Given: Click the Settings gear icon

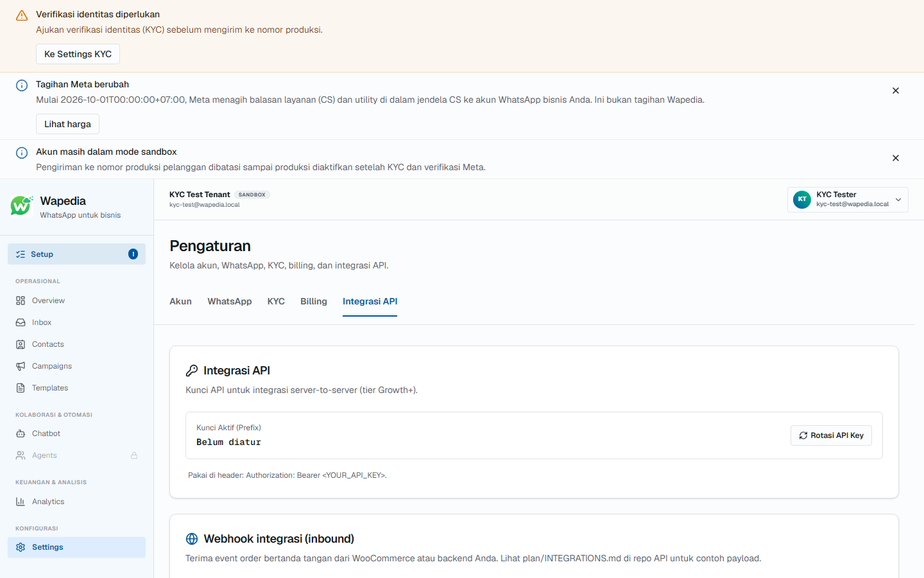Looking at the screenshot, I should (x=21, y=547).
